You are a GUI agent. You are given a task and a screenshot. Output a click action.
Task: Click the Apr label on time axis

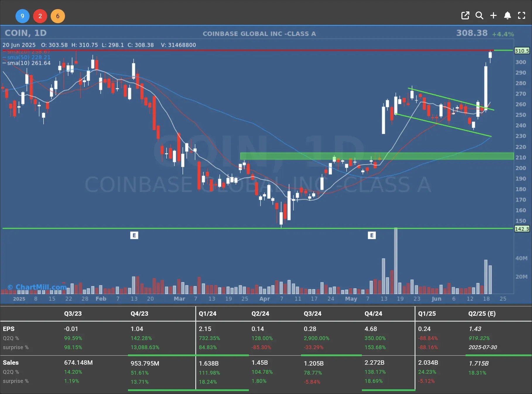point(264,299)
